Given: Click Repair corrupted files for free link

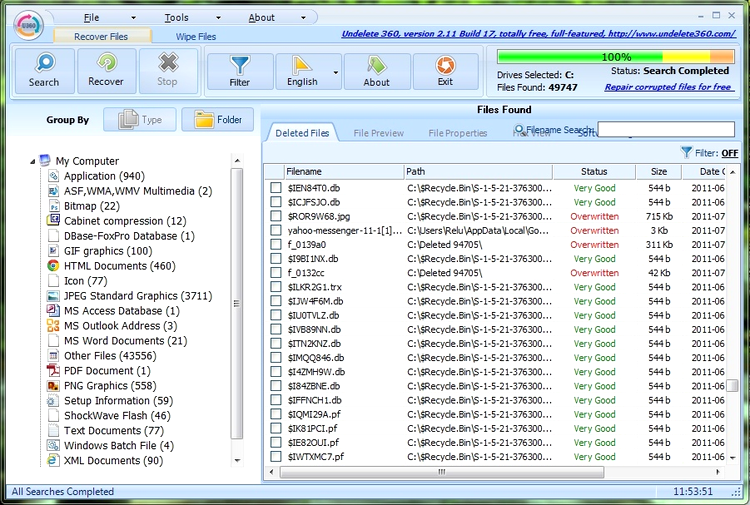Looking at the screenshot, I should pos(669,87).
